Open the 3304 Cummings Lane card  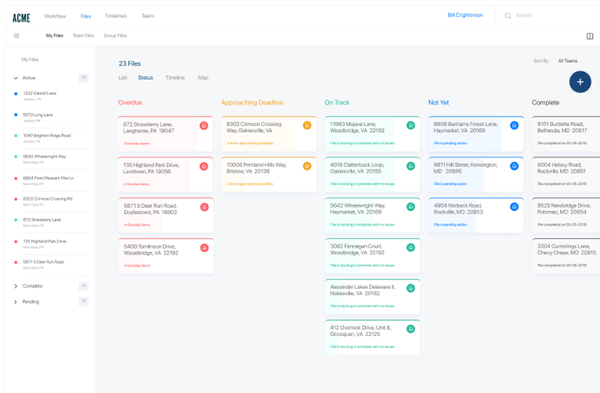coord(566,256)
